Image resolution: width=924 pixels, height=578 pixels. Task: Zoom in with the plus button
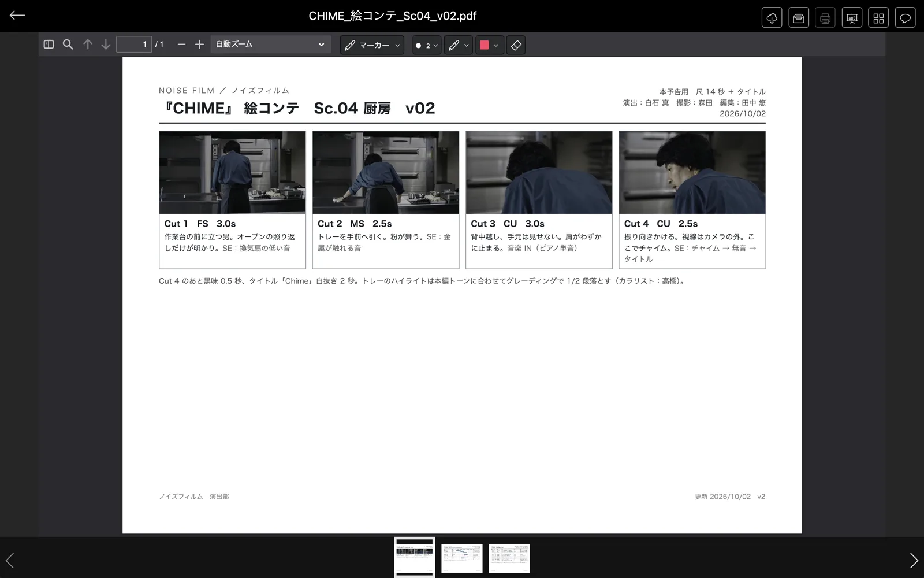199,45
